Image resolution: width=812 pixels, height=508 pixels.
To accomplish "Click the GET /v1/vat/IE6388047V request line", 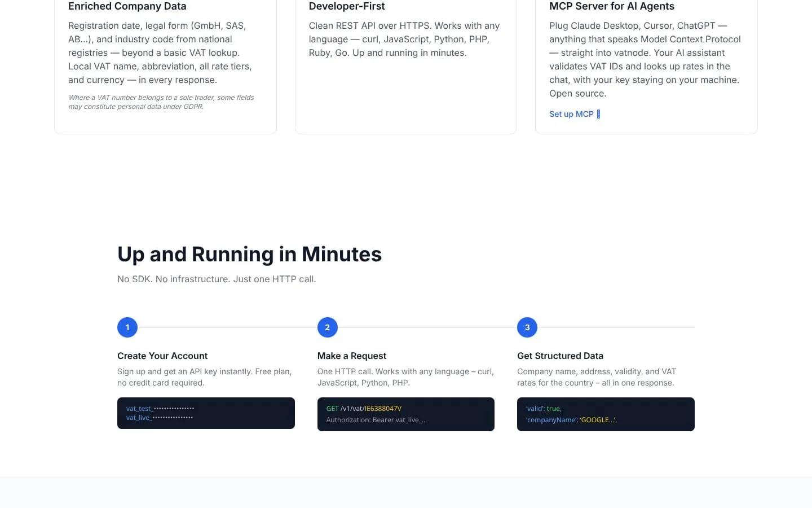I will pyautogui.click(x=364, y=409).
